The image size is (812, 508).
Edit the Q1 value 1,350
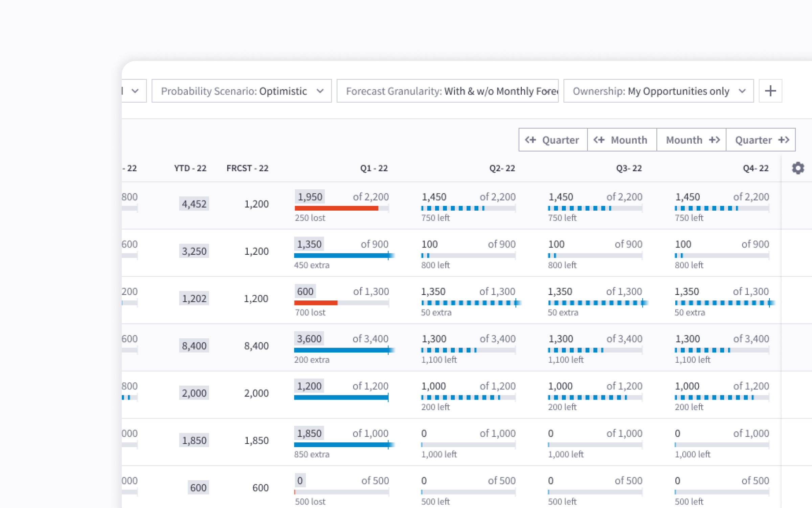tap(309, 244)
